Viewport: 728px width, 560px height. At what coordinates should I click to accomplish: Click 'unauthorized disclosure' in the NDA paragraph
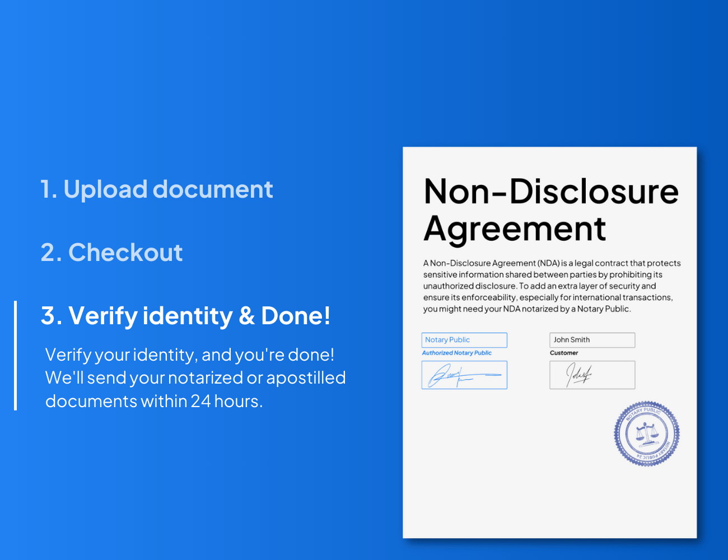tap(470, 286)
